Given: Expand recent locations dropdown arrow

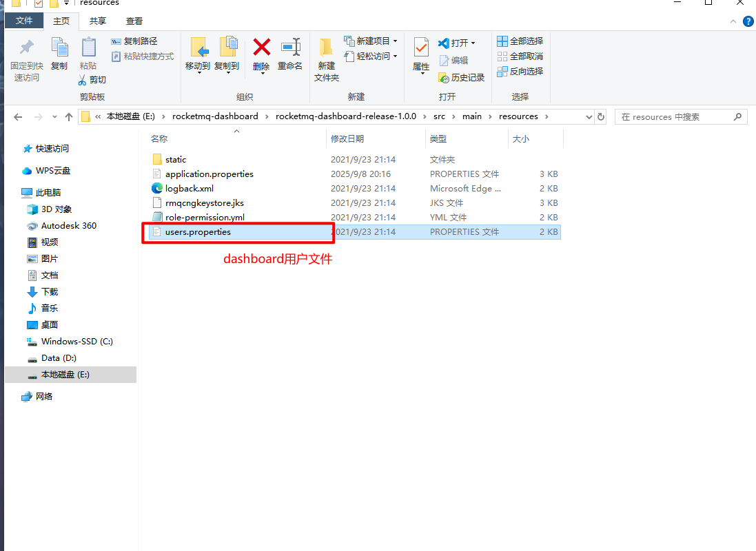Looking at the screenshot, I should pos(54,116).
